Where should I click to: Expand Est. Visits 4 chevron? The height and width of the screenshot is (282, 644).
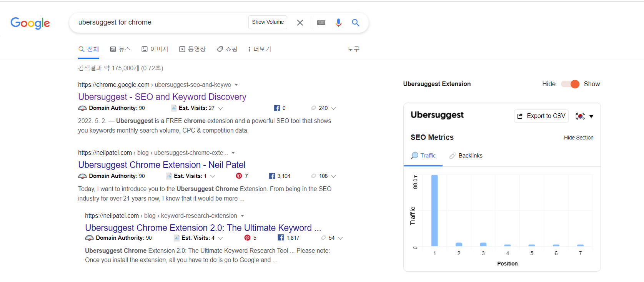click(220, 238)
